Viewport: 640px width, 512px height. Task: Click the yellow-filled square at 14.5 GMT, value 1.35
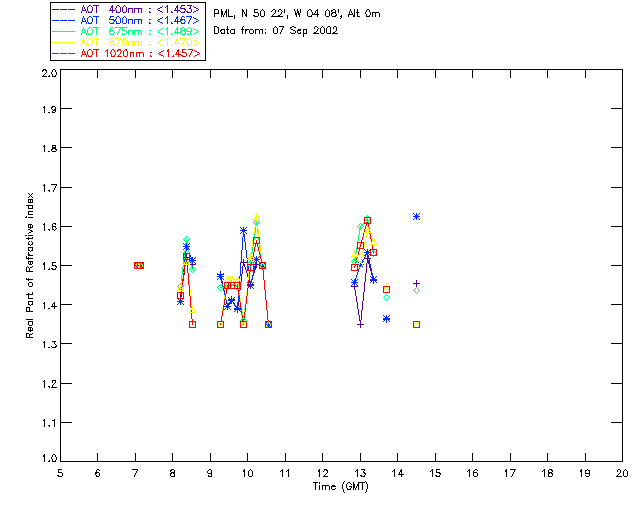[416, 324]
